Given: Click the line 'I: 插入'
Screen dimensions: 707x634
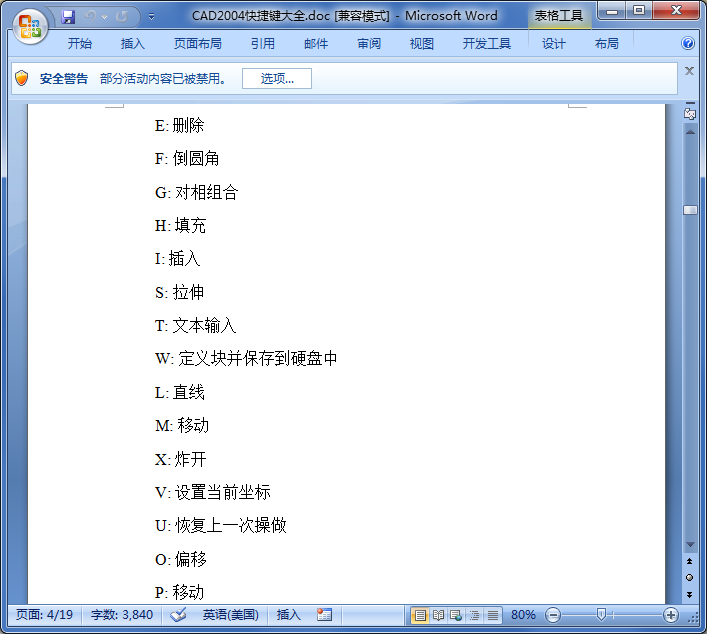Looking at the screenshot, I should point(178,259).
